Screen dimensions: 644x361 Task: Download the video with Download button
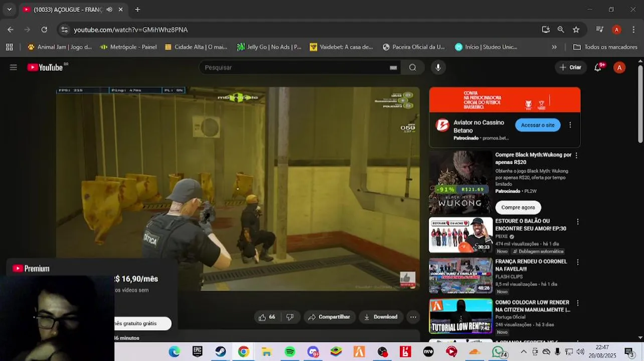pyautogui.click(x=381, y=317)
